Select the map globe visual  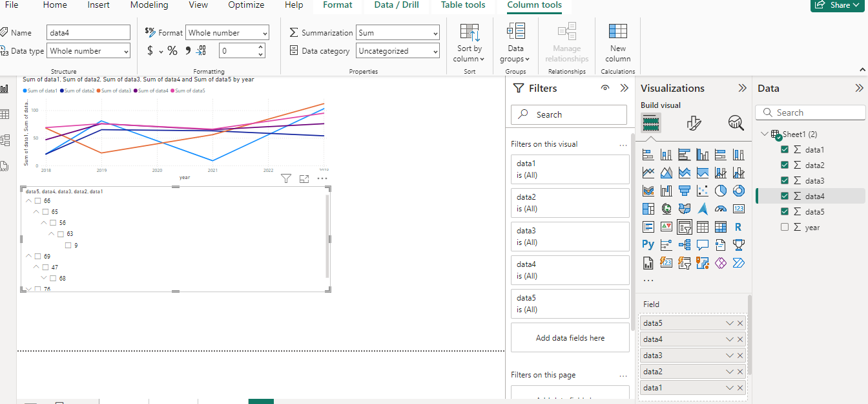666,209
